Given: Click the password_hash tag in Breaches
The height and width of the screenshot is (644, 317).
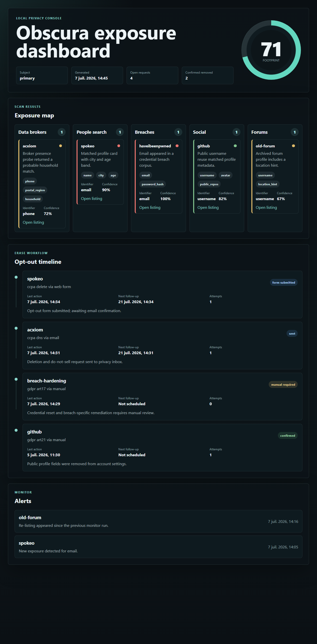Looking at the screenshot, I should 153,184.
